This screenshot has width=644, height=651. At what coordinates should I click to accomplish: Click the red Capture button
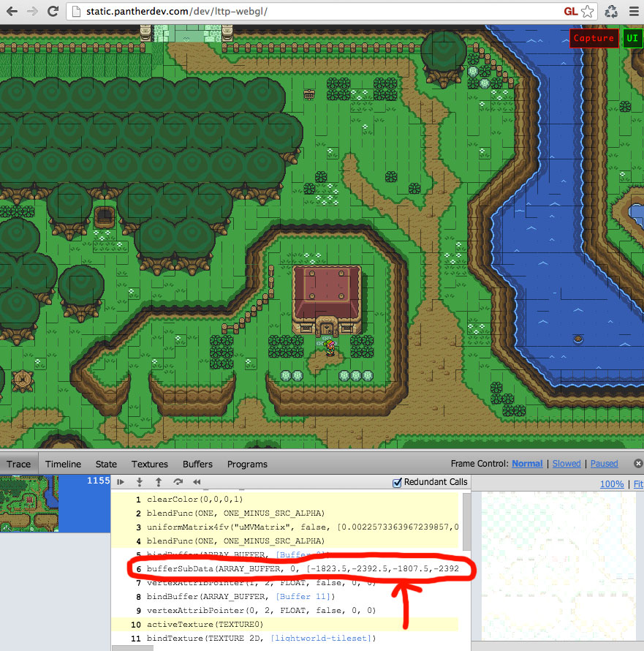tap(594, 38)
